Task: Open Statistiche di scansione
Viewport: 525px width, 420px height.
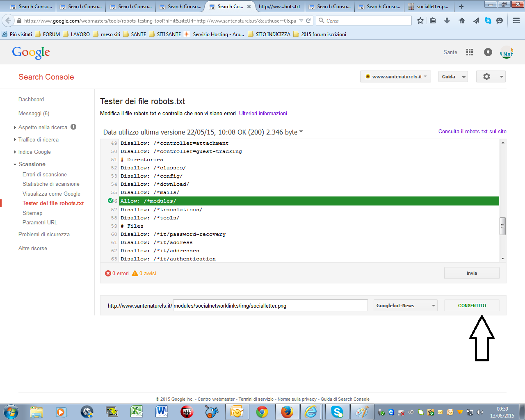Action: (x=51, y=184)
